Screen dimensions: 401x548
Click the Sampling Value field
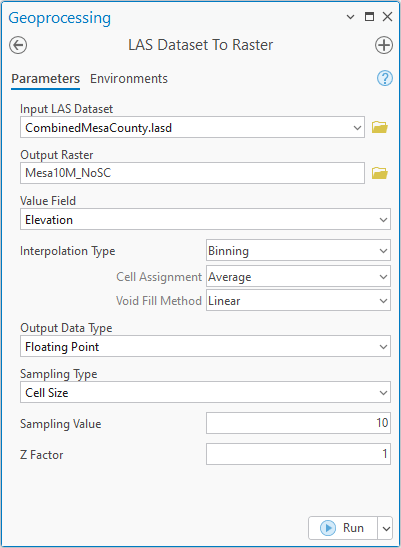(x=298, y=423)
